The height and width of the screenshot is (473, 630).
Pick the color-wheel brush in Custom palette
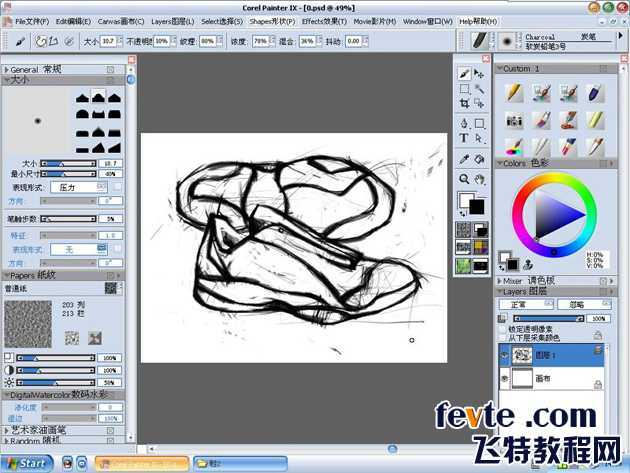(513, 147)
